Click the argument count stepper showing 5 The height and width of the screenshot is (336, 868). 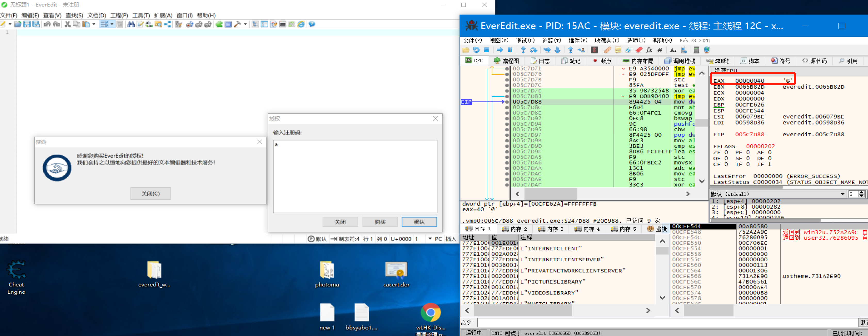(861, 194)
